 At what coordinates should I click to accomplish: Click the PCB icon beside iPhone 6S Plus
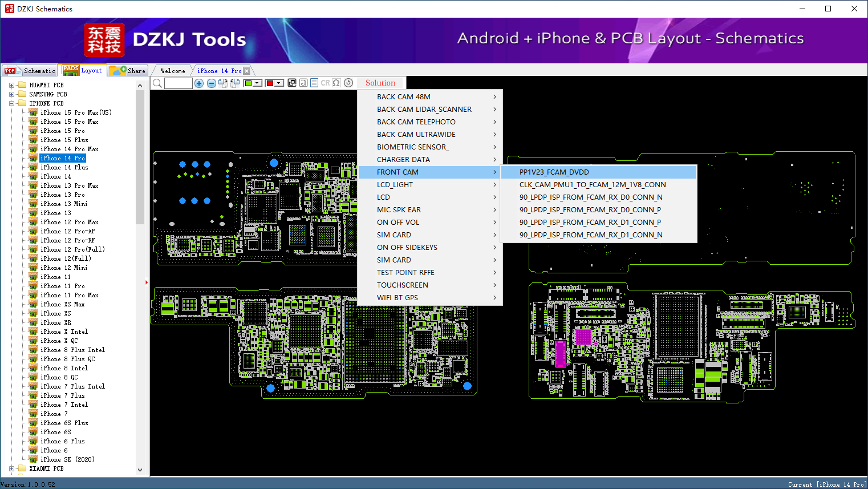coord(33,423)
